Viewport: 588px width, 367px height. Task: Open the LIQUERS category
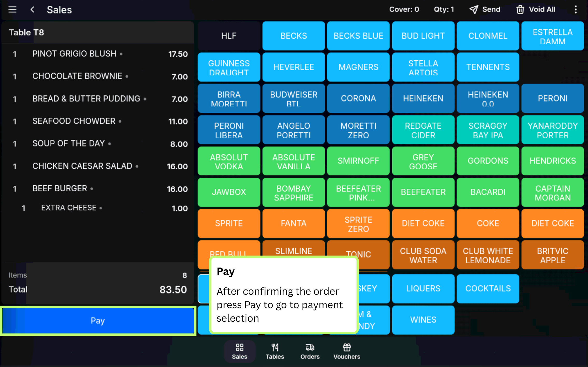423,289
